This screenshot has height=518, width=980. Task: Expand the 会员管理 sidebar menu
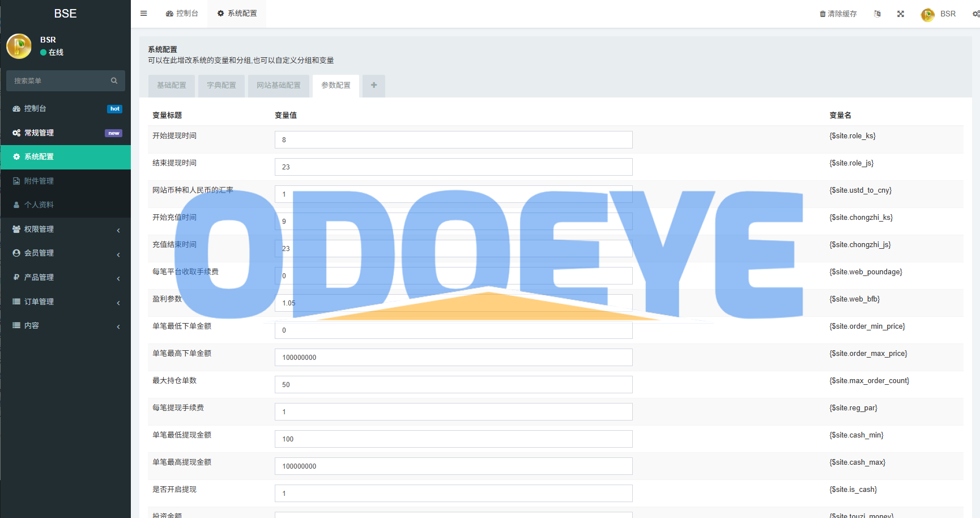coord(66,253)
